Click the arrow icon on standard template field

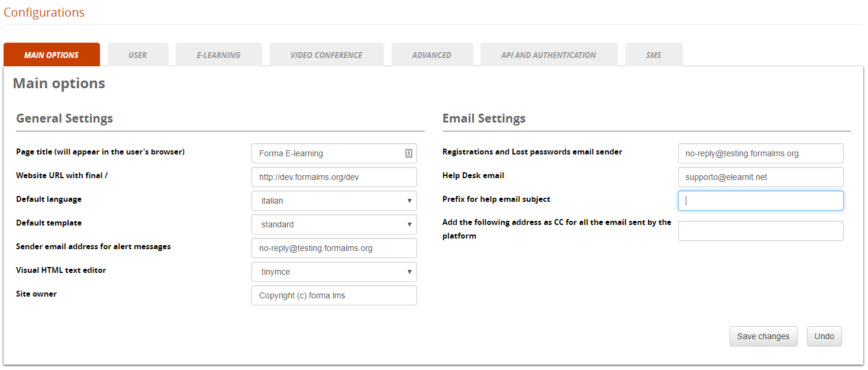(x=409, y=224)
